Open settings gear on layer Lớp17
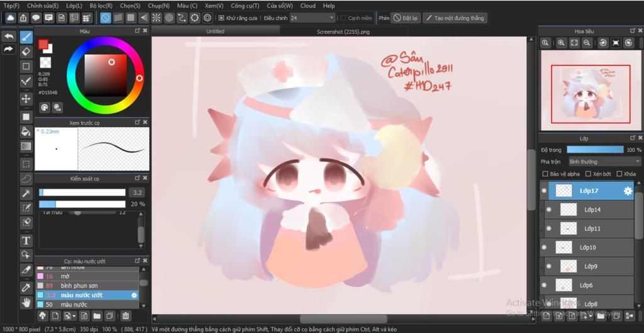The height and width of the screenshot is (333, 644). (628, 191)
